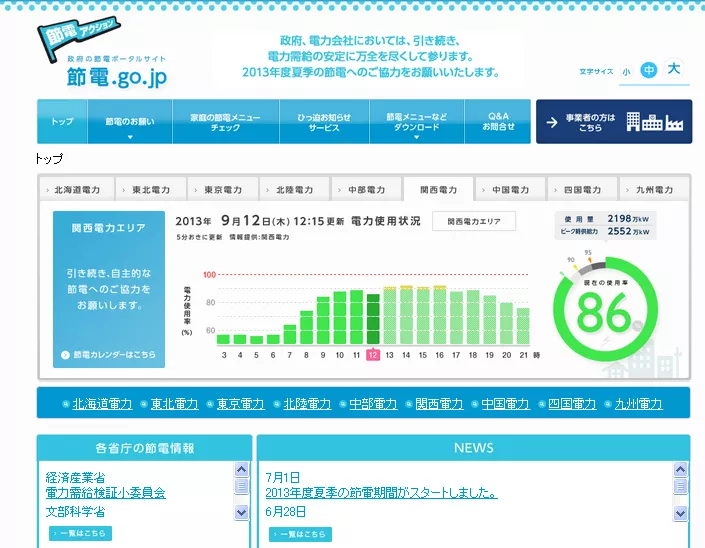Click the トップ breadcrumb text

click(49, 159)
